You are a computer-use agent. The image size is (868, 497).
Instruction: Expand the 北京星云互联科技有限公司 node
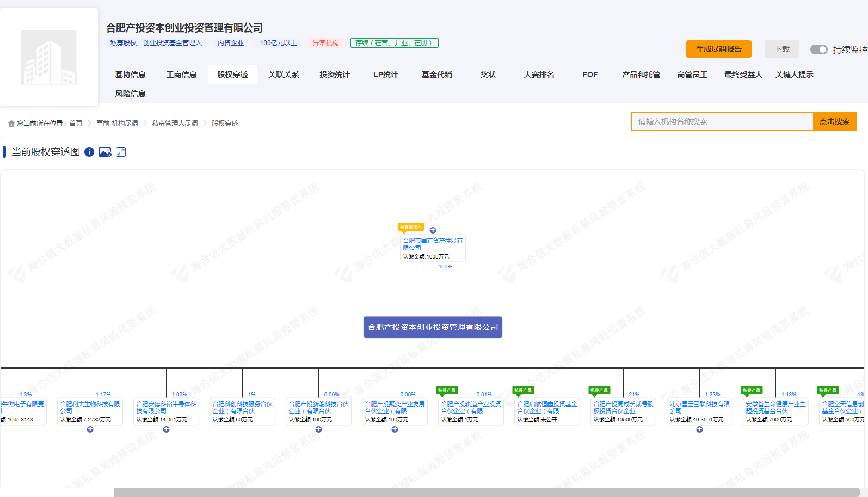[x=700, y=429]
